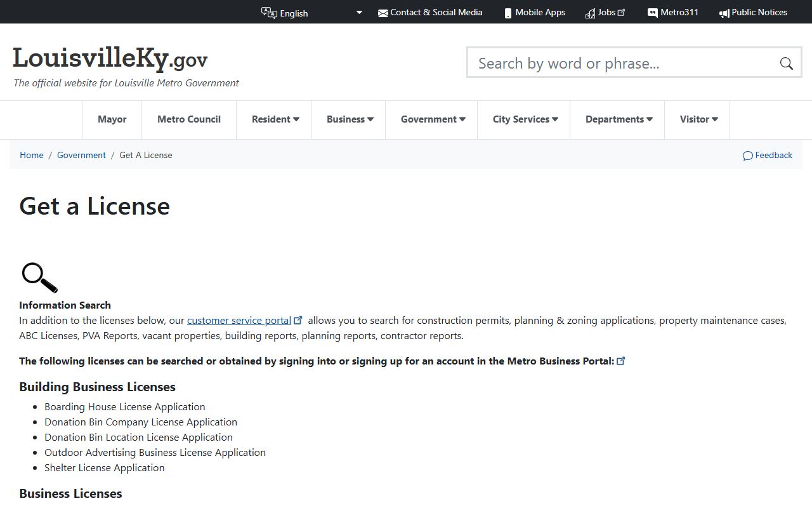Click the LouisvilleKy.gov site logo
Viewport: 812px width, 508px height.
110,58
